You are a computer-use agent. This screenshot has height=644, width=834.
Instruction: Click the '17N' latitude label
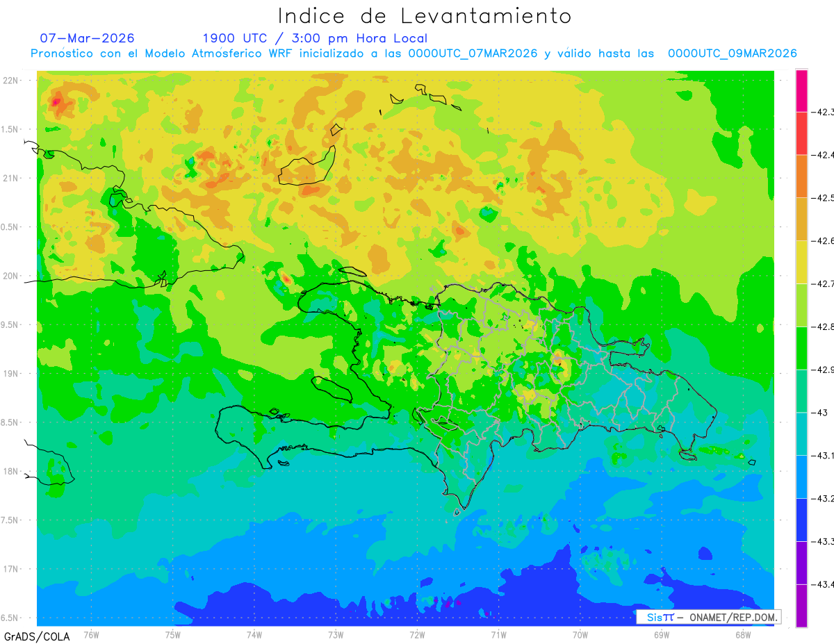pyautogui.click(x=11, y=569)
